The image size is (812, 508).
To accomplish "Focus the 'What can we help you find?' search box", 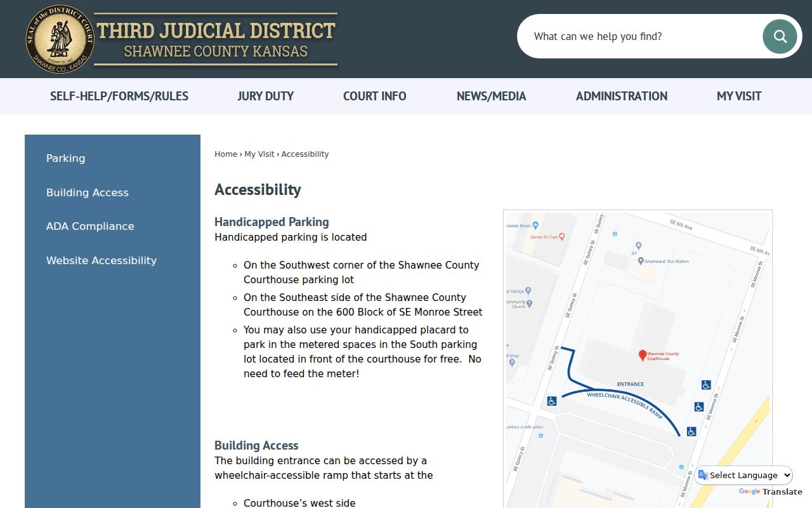I will coord(641,36).
